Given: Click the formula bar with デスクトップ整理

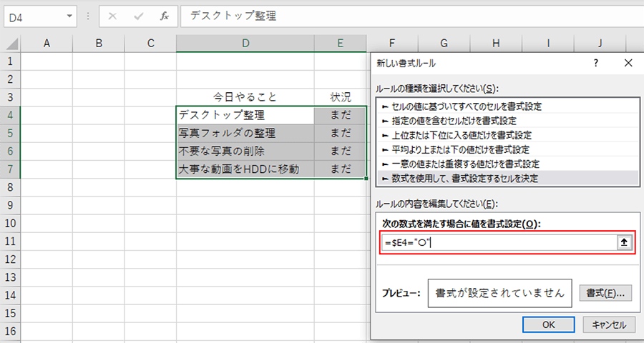Looking at the screenshot, I should click(x=412, y=16).
